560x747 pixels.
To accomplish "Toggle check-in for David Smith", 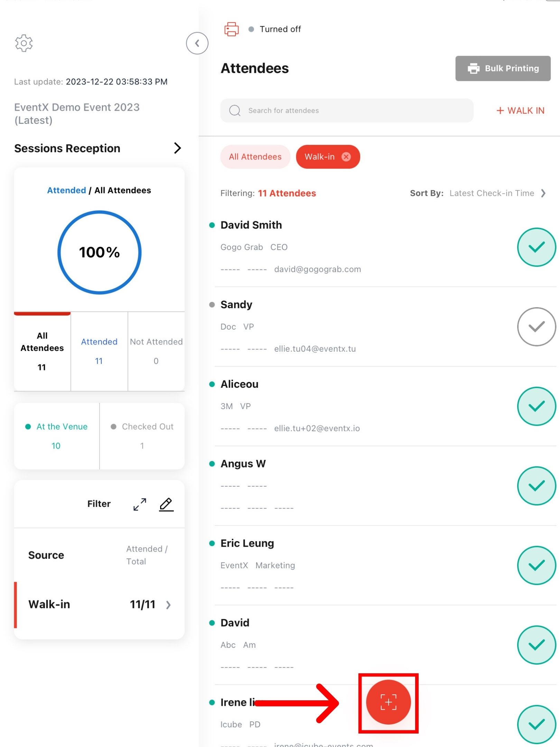I will click(536, 247).
